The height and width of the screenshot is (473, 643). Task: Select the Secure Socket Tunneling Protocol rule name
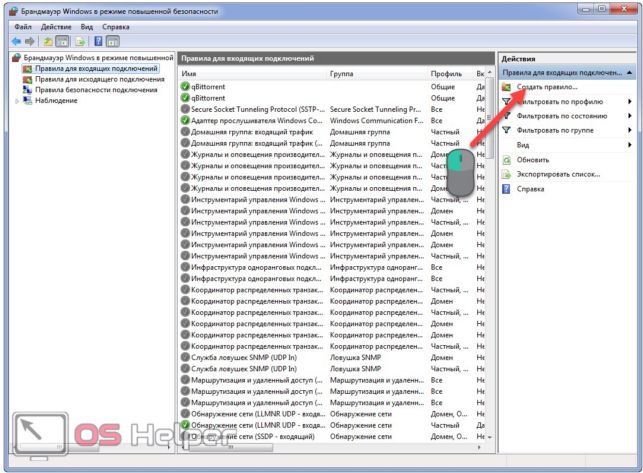pos(258,109)
